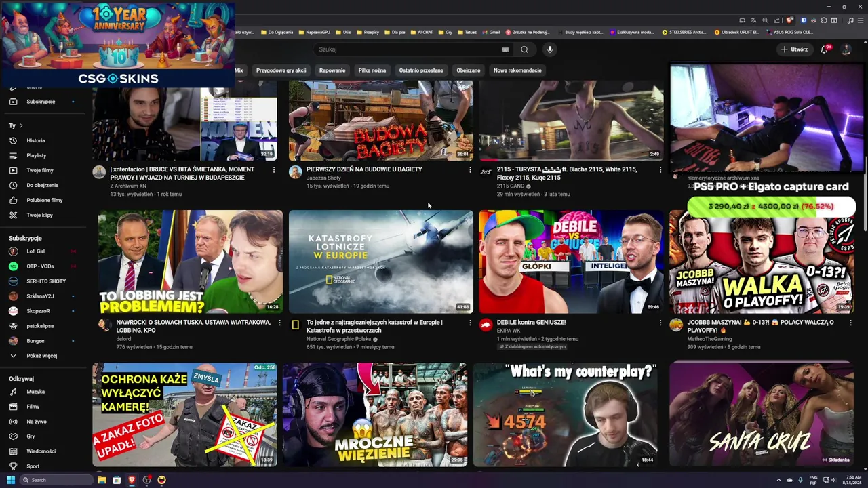Open the Do Oglądania bookmarks folder

coord(277,32)
